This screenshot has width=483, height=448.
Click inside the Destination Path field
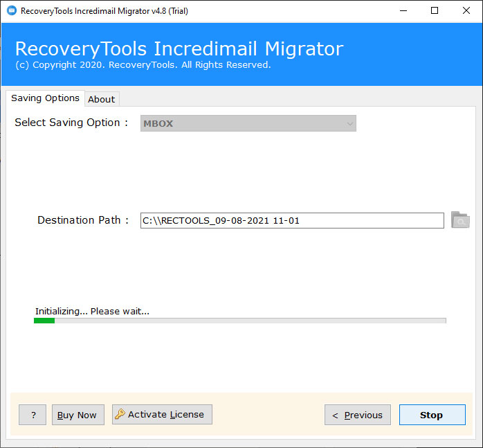292,220
